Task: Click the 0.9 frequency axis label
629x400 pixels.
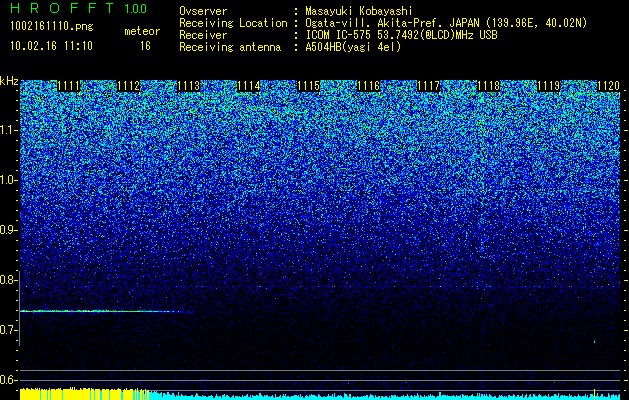Action: pyautogui.click(x=9, y=230)
